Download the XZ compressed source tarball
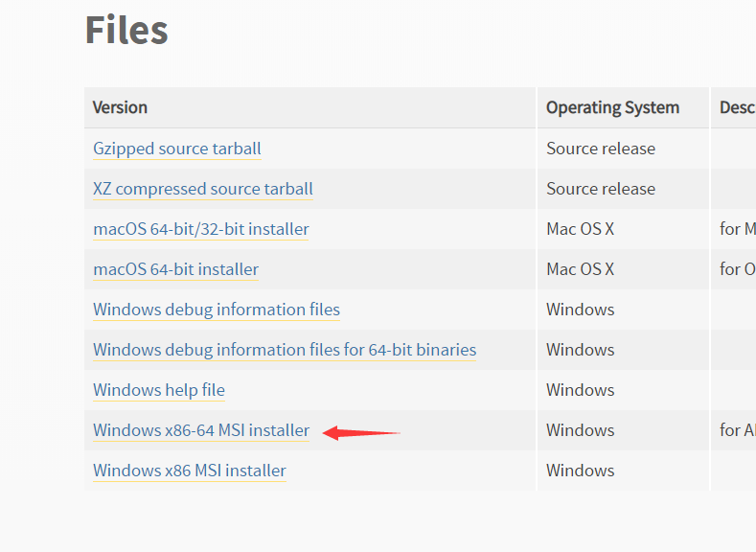756x552 pixels. pyautogui.click(x=203, y=189)
